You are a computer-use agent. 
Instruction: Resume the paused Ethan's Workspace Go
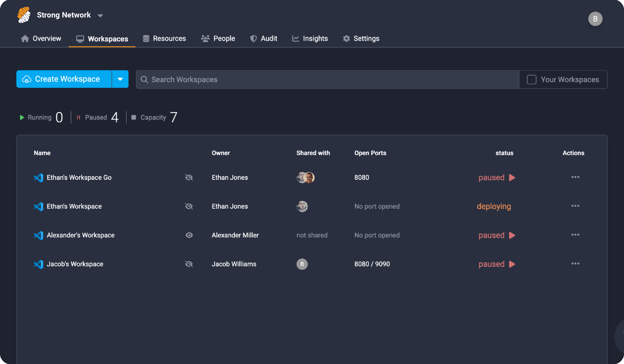tap(512, 177)
